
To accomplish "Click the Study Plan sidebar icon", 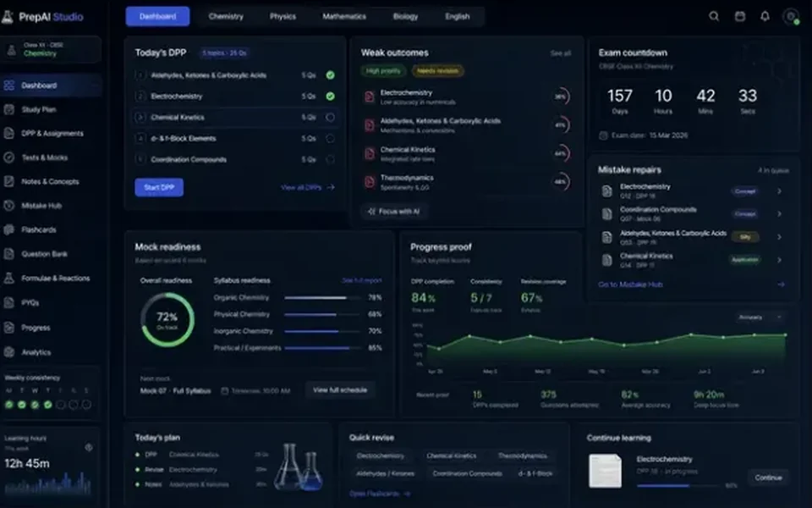I will (8, 109).
